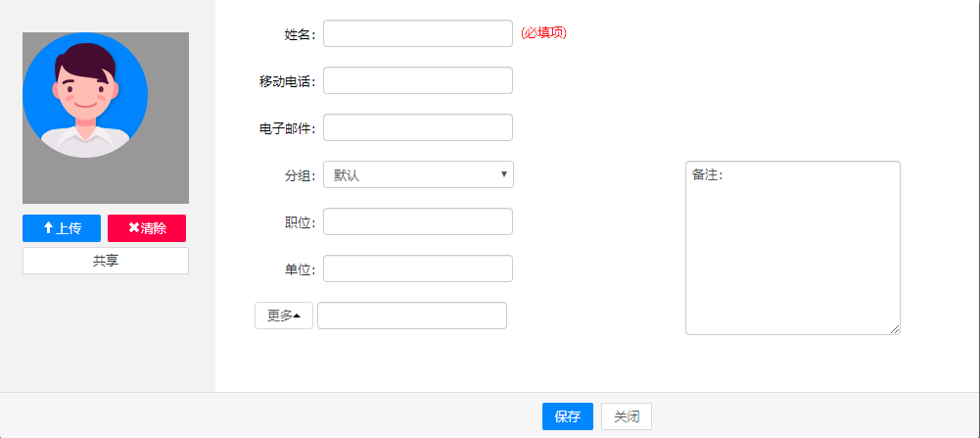
Task: Click into the 职位 field
Action: [418, 221]
